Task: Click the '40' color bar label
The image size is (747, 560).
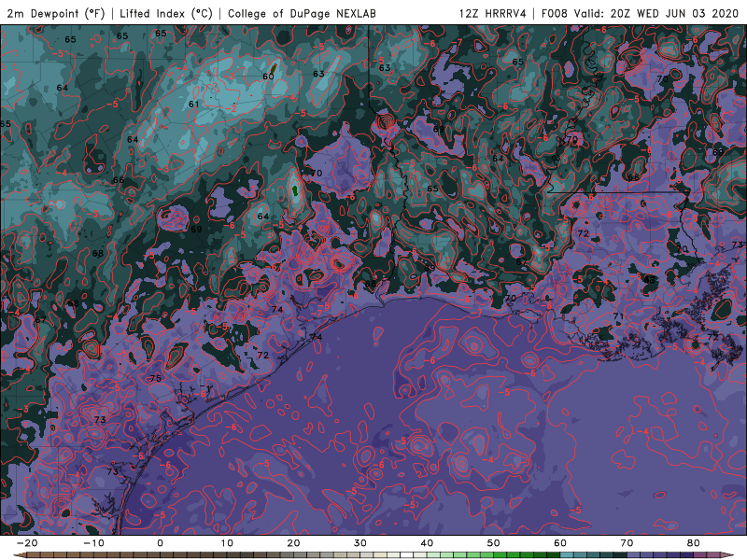Action: click(427, 543)
